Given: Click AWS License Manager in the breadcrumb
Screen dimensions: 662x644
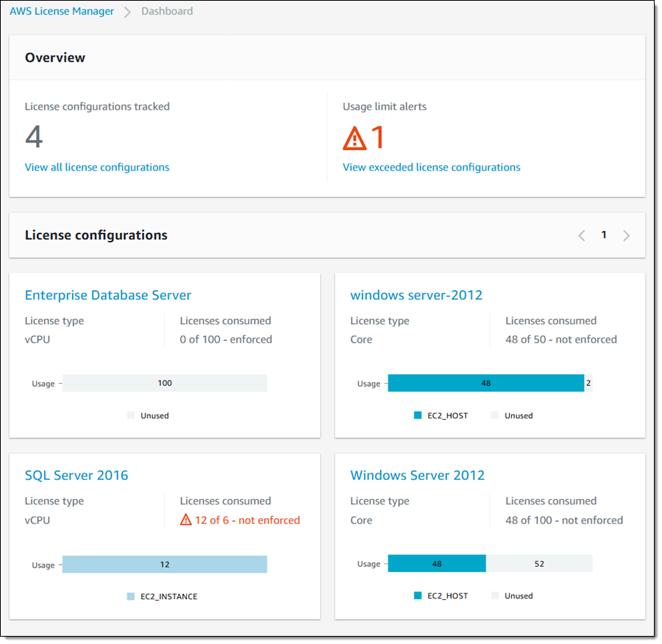Looking at the screenshot, I should point(62,11).
